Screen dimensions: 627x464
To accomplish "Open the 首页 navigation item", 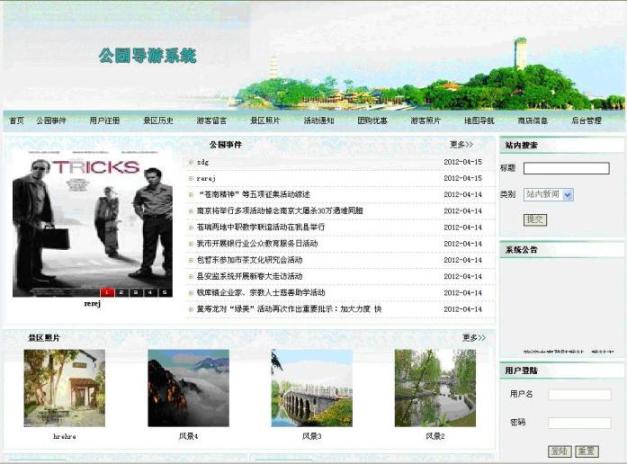I will pos(16,121).
